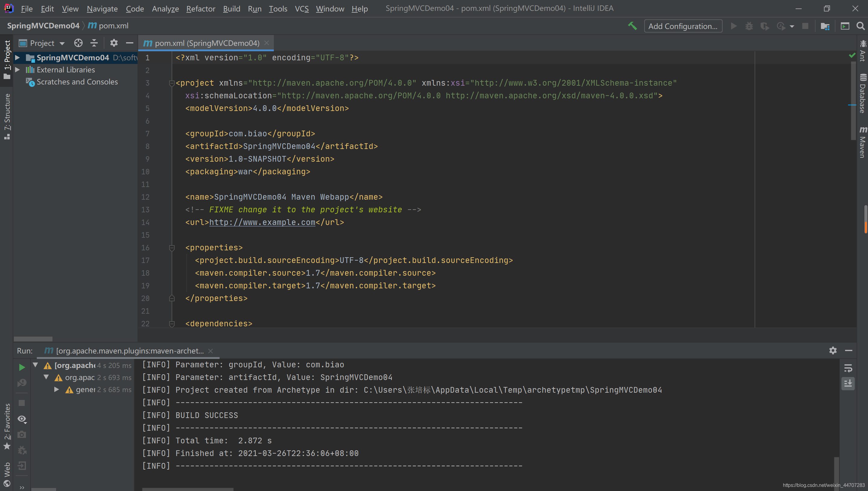This screenshot has height=491, width=868.
Task: Click the wrench rerun settings icon in Run panel
Action: [x=22, y=450]
